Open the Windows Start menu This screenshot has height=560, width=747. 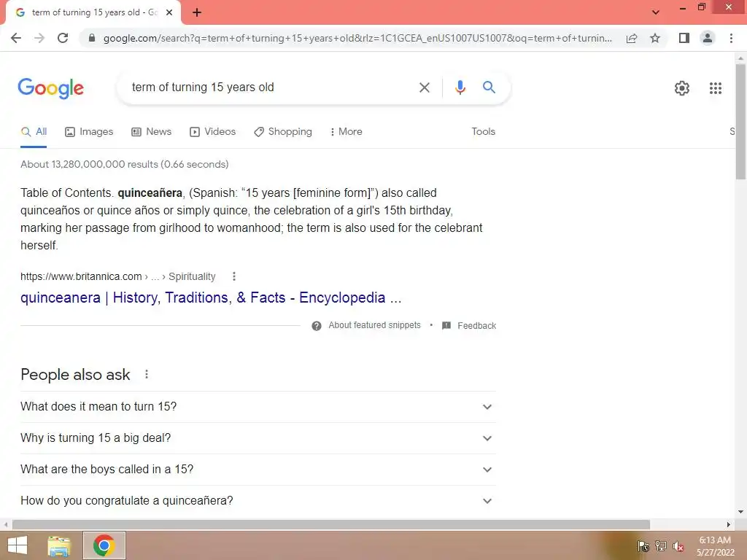click(x=18, y=545)
